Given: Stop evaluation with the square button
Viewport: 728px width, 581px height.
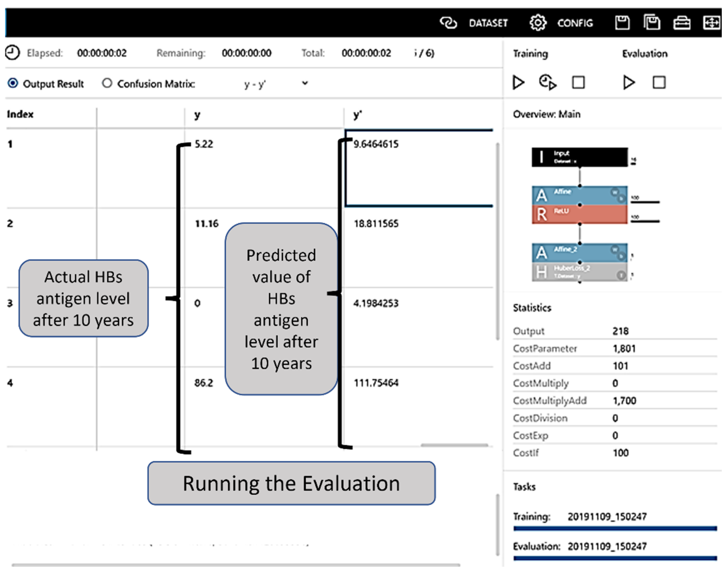Looking at the screenshot, I should pos(659,83).
